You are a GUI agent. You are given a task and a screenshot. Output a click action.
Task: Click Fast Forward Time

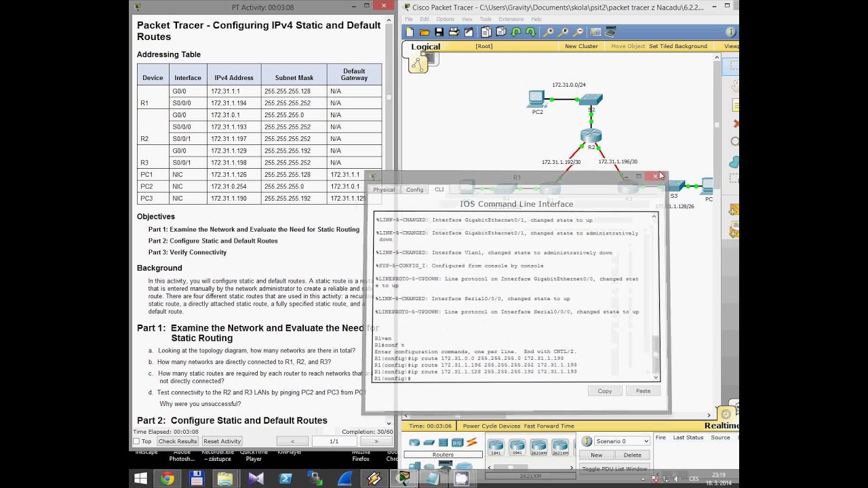549,426
